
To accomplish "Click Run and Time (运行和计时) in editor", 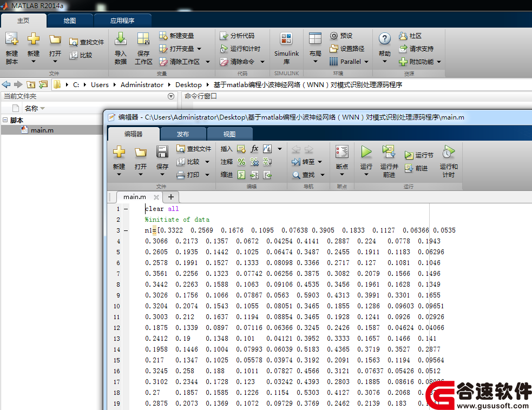I will [449, 162].
